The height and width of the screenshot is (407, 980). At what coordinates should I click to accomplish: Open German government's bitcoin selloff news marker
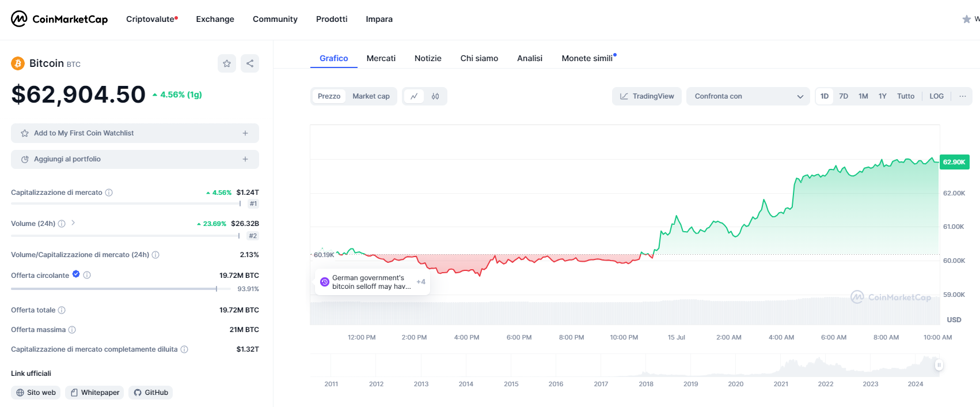[x=371, y=282]
